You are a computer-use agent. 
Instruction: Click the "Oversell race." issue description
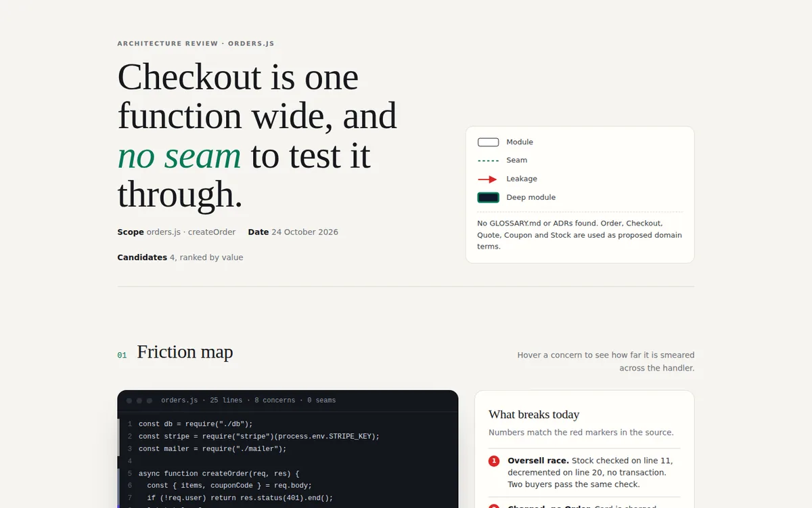[590, 472]
